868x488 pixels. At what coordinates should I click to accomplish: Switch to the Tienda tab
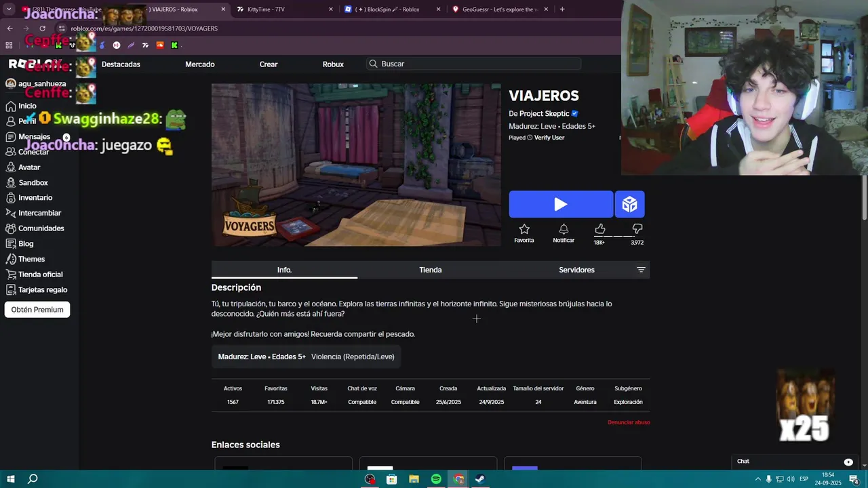click(430, 270)
